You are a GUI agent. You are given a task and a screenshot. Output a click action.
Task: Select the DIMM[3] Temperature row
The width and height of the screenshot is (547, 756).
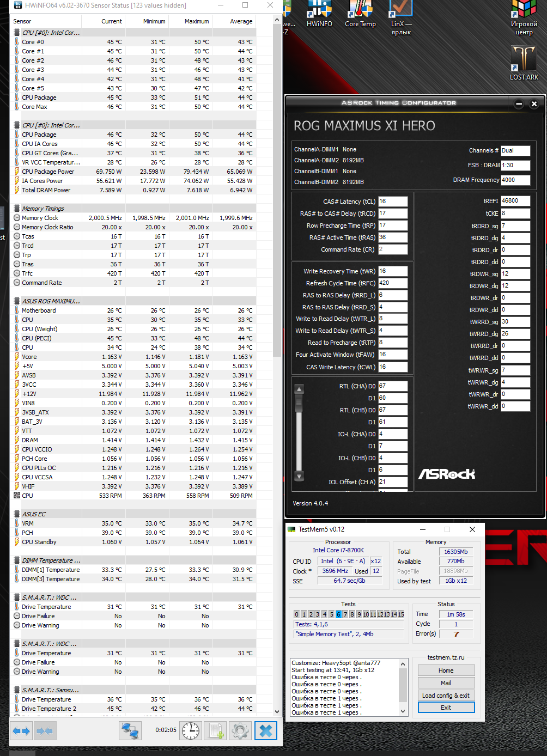click(x=133, y=579)
